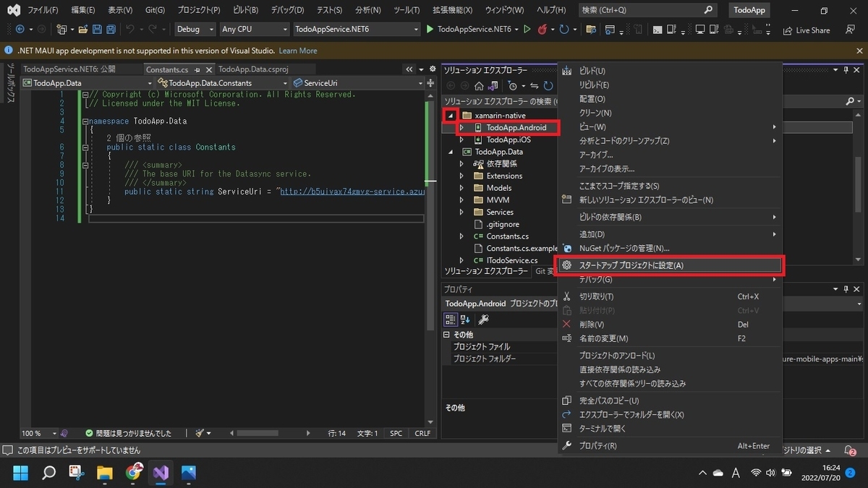The image size is (868, 488).
Task: Open the TodoAppService.NET6 startup project dropdown
Action: 357,30
